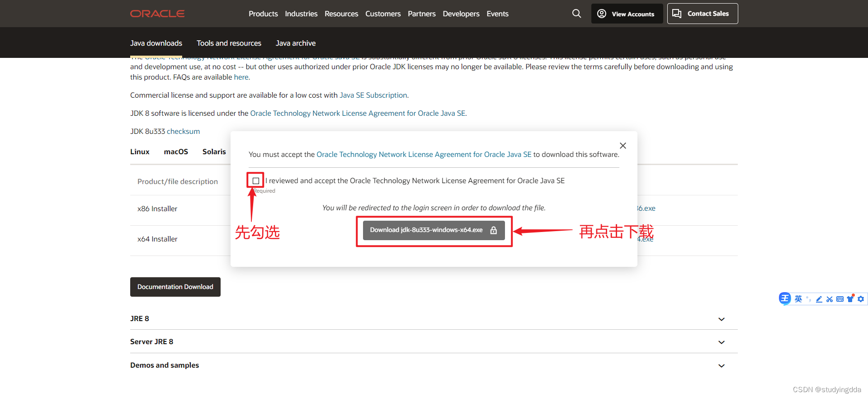Open the Products menu
Screen dimensions: 868x398
pos(263,14)
